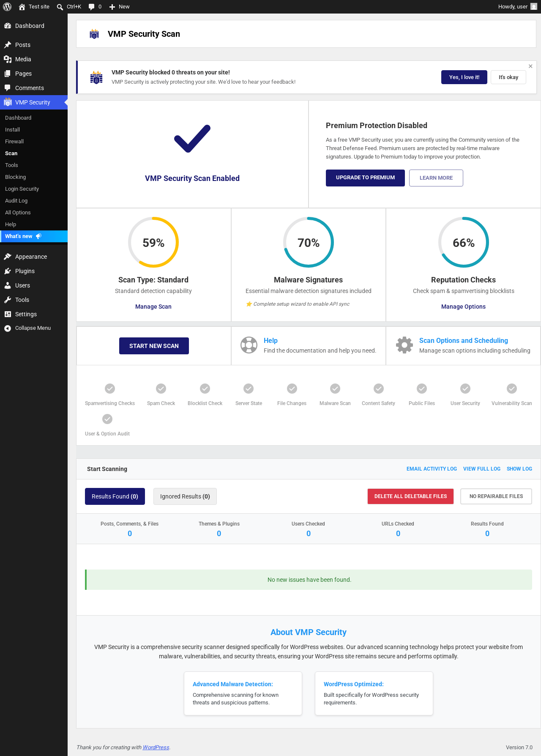541x756 pixels.
Task: Click Delete All Deletable Files
Action: pos(411,496)
